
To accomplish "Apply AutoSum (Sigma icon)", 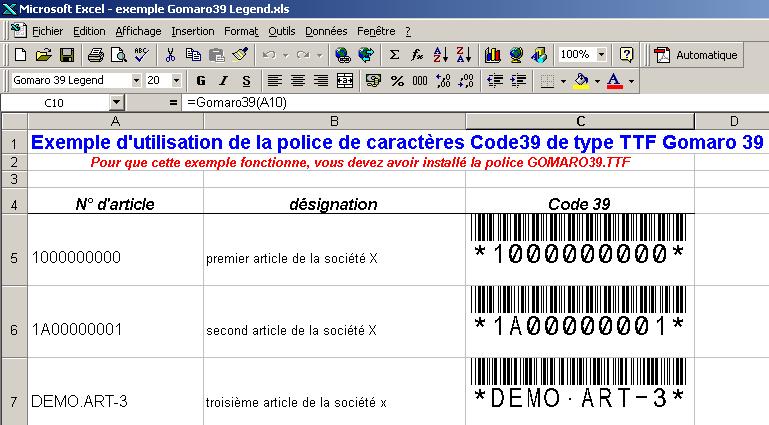I will 394,55.
